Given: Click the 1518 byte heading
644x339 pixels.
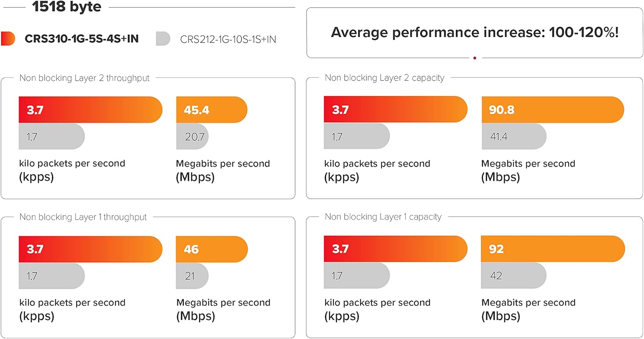Looking at the screenshot, I should tap(67, 7).
